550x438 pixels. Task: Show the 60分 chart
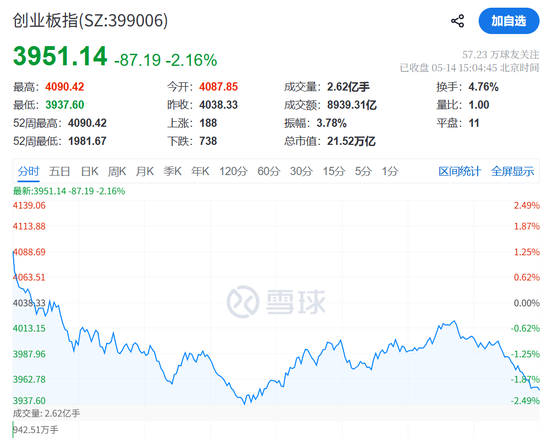click(269, 171)
